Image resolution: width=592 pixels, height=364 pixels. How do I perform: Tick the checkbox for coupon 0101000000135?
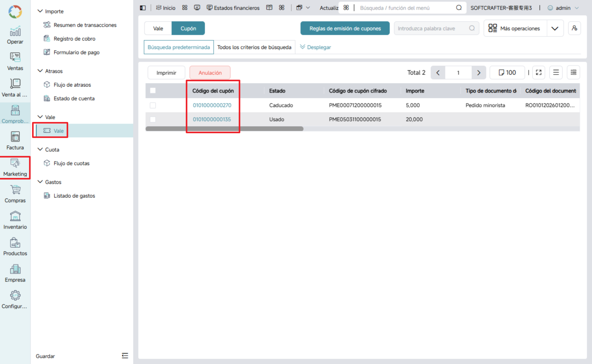click(153, 119)
